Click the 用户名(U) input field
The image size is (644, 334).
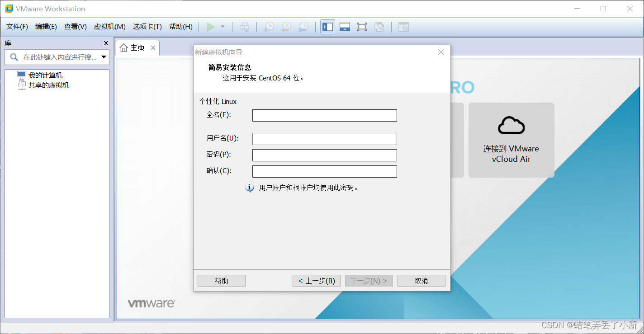coord(325,139)
